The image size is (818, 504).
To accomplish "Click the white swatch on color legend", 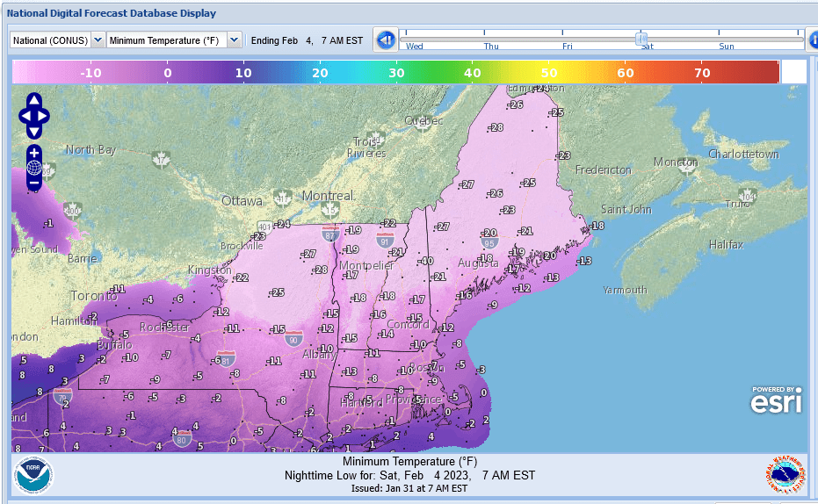I will [793, 72].
